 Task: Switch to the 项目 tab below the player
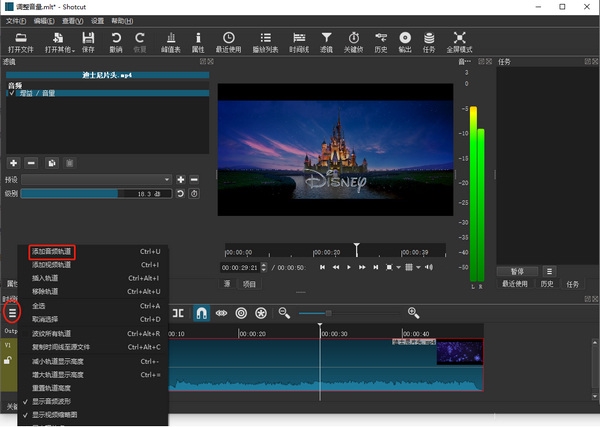point(249,284)
